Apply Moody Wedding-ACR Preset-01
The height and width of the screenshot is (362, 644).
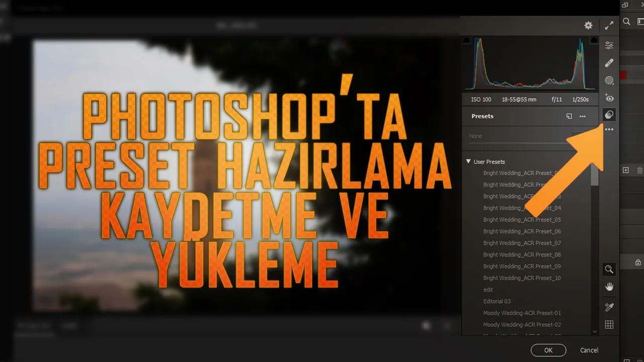pyautogui.click(x=522, y=313)
